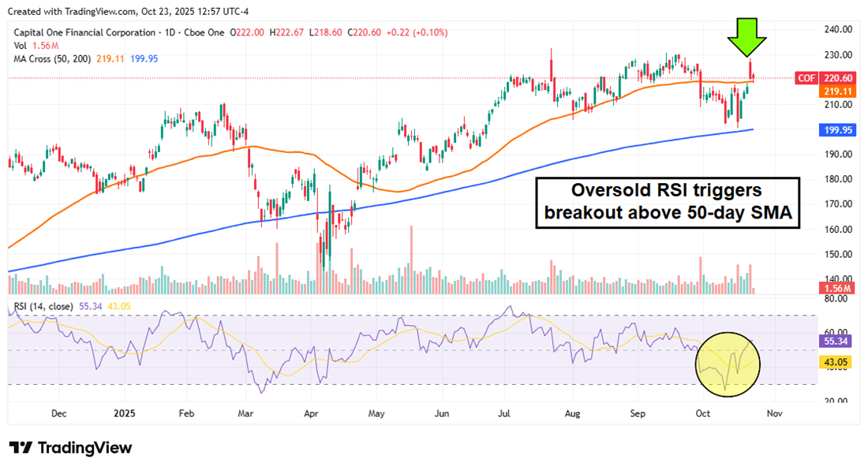Viewport: 868px width, 471px height.
Task: Click the 230.00 price axis label
Action: pyautogui.click(x=838, y=54)
